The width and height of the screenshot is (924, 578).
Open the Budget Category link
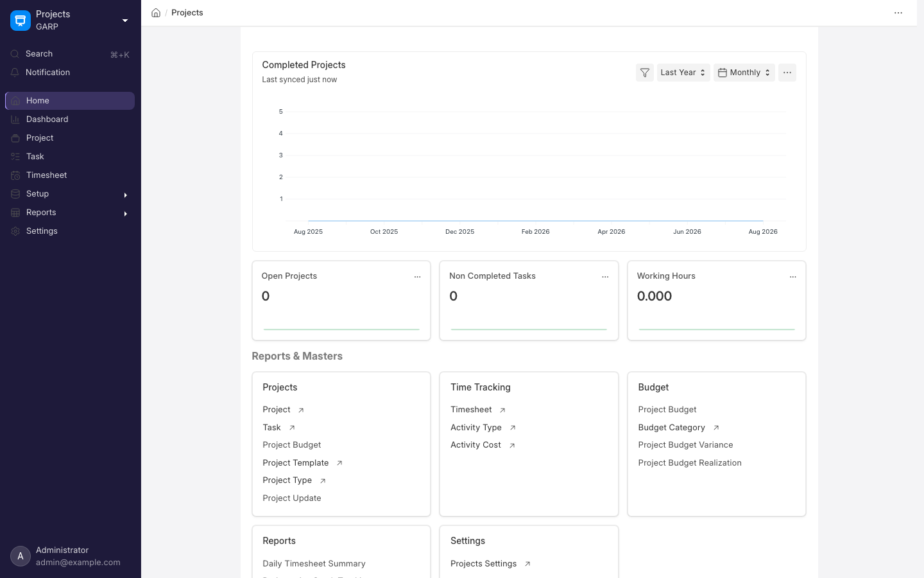(x=672, y=428)
